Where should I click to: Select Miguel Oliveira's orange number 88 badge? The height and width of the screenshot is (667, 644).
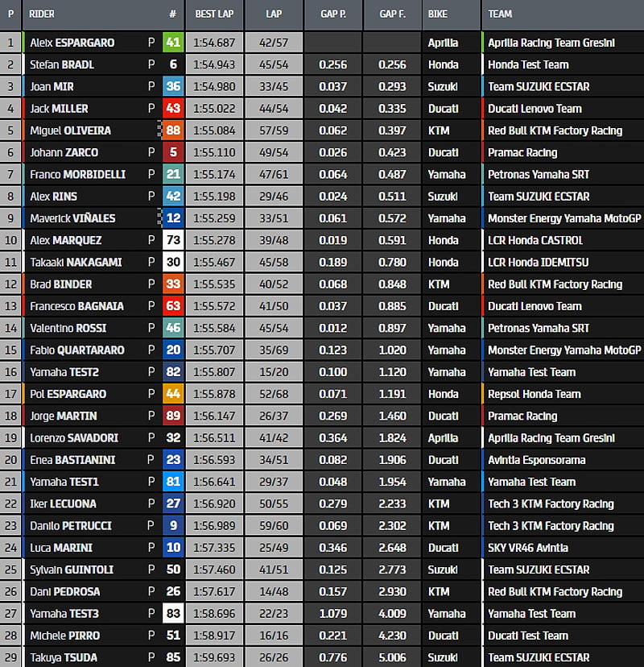click(x=173, y=130)
